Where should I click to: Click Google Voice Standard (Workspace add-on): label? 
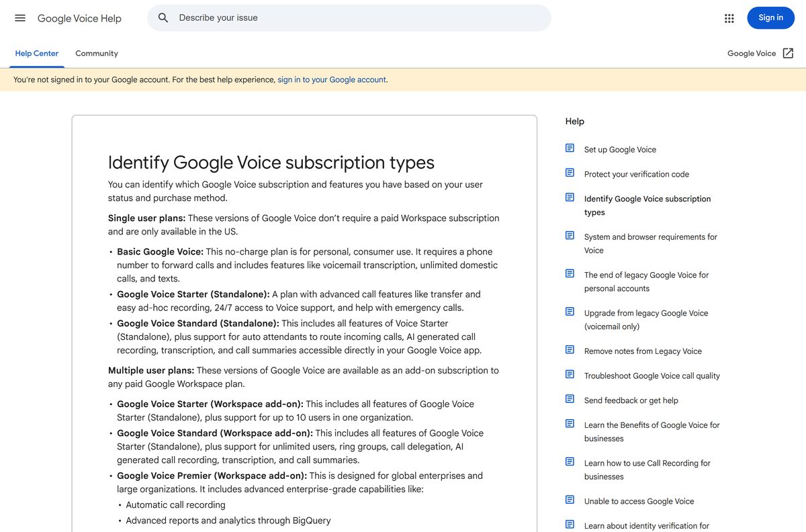[x=215, y=433]
